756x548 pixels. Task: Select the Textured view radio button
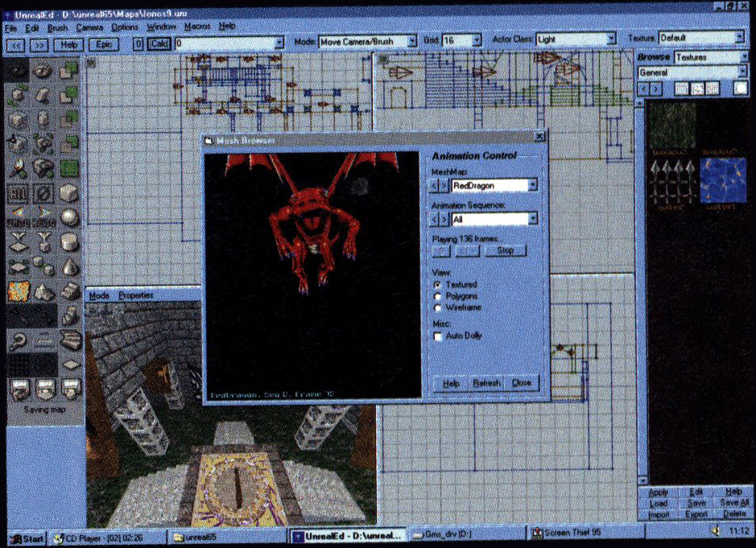point(437,285)
